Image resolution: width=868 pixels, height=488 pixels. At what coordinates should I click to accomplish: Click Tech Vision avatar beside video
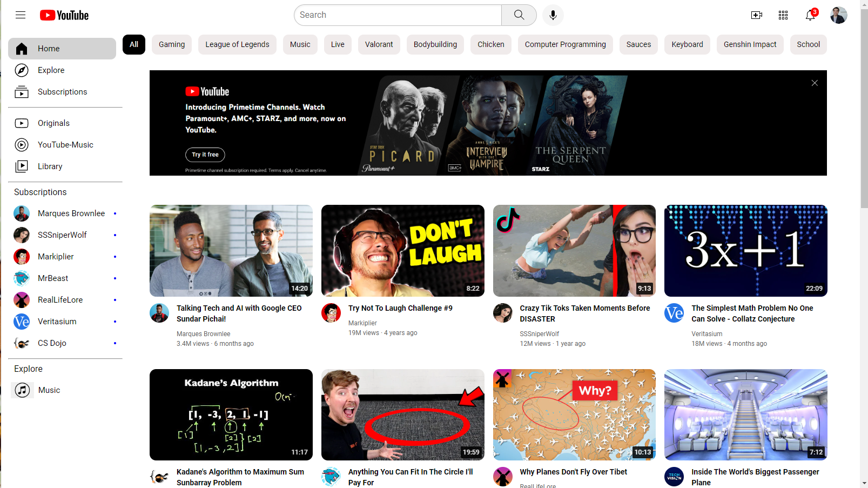pyautogui.click(x=674, y=477)
